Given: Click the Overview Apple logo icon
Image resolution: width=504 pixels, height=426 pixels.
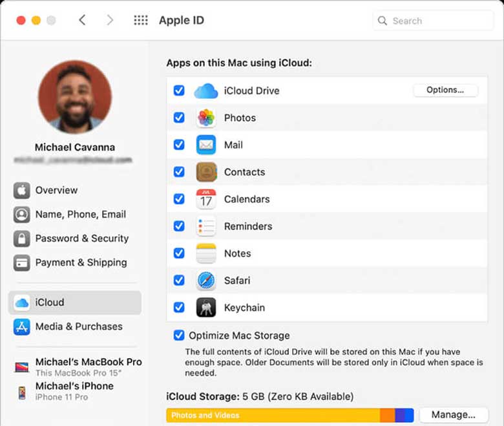Looking at the screenshot, I should click(x=21, y=190).
